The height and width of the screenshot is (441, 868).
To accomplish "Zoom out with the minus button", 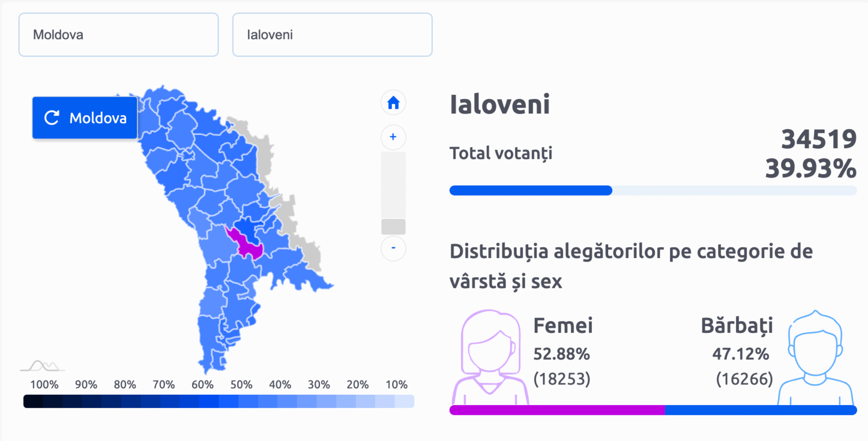I will (x=393, y=248).
